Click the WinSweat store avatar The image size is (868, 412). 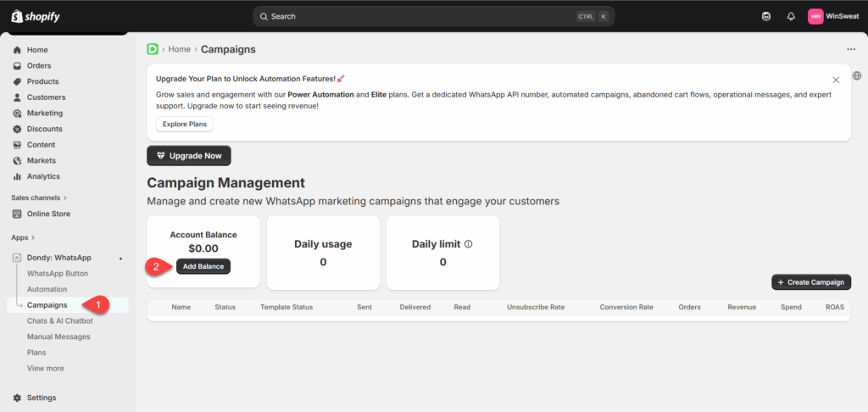pyautogui.click(x=815, y=17)
